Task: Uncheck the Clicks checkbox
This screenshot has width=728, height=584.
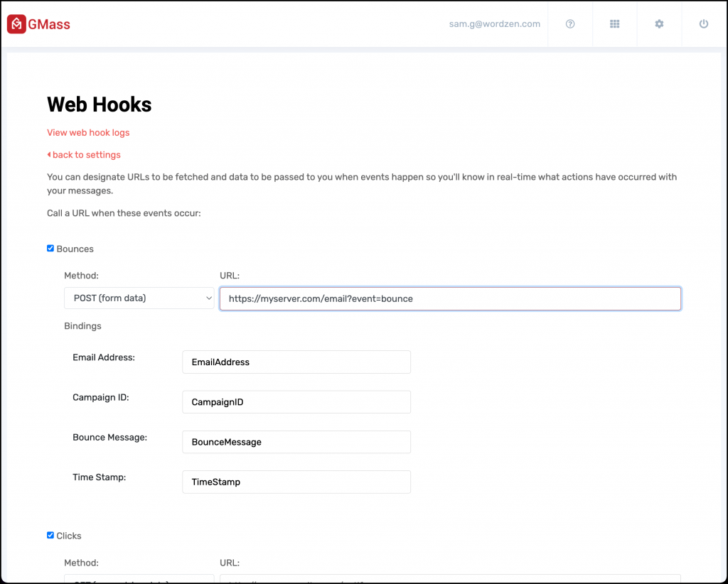Action: (x=50, y=535)
